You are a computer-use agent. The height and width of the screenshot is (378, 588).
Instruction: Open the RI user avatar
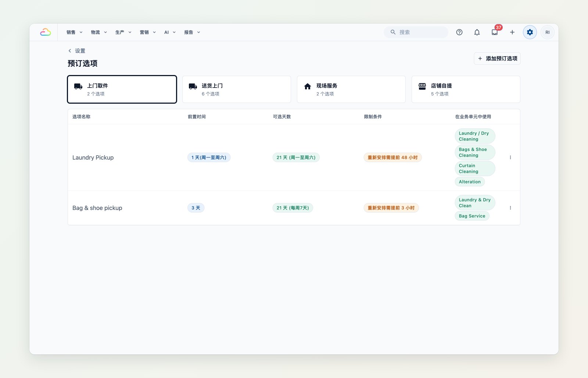click(x=548, y=32)
